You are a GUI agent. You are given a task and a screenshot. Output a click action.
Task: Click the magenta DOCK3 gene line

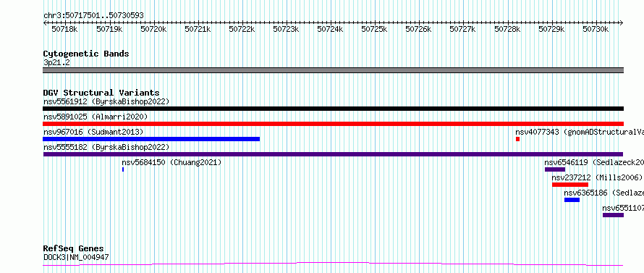tap(333, 264)
